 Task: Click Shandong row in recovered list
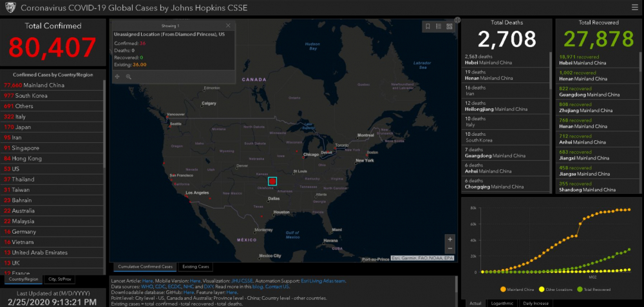pyautogui.click(x=598, y=187)
